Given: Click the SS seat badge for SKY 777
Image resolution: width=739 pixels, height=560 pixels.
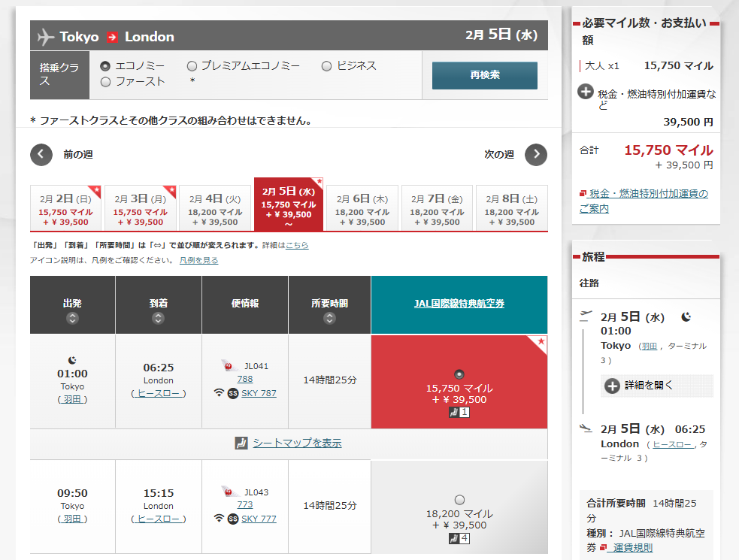Looking at the screenshot, I should pyautogui.click(x=233, y=519).
